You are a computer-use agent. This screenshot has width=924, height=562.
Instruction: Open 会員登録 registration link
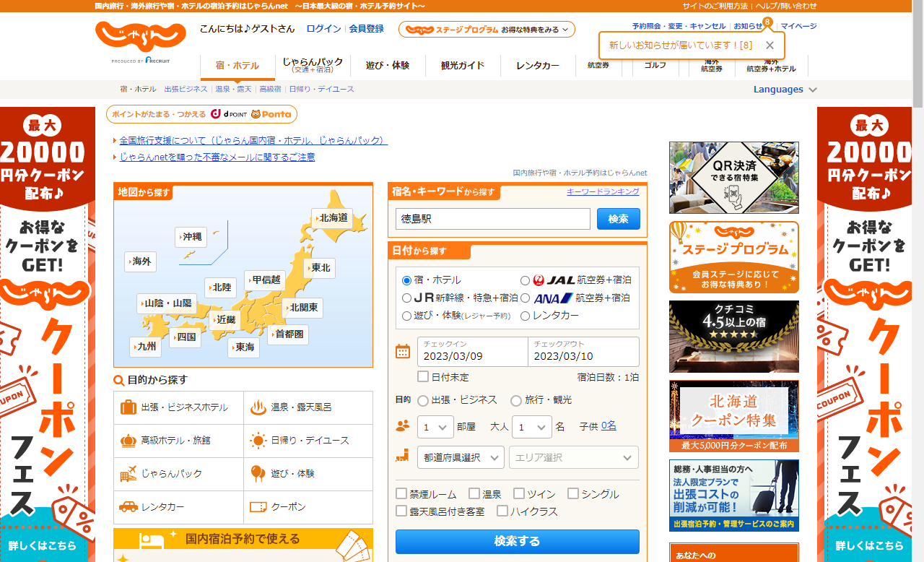(367, 29)
